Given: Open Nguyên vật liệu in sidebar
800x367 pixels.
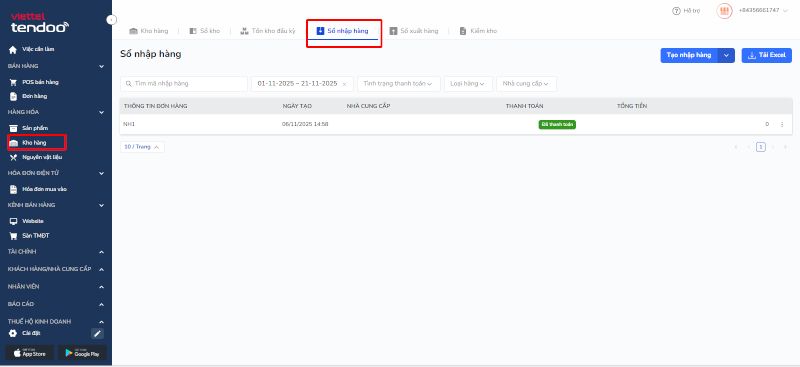Looking at the screenshot, I should click(x=36, y=158).
